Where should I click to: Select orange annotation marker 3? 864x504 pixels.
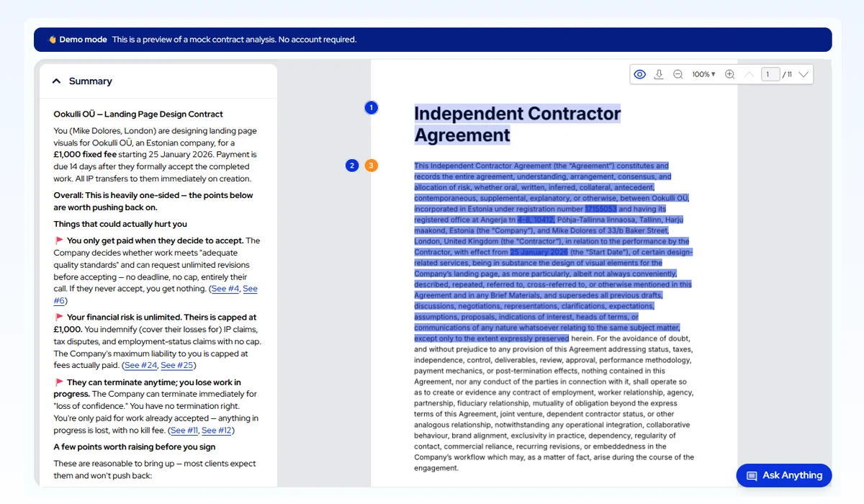coord(371,166)
